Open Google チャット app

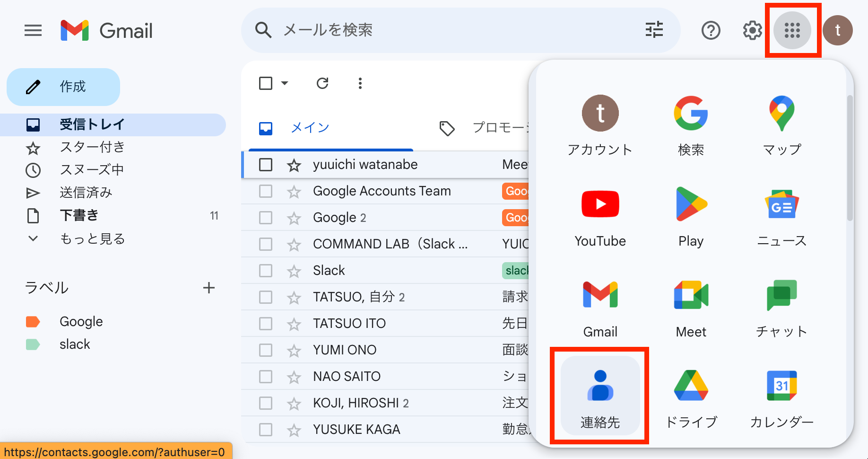click(782, 308)
